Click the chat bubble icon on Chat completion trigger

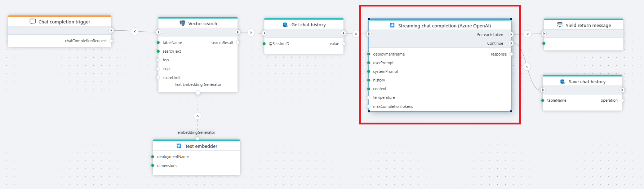click(x=32, y=22)
